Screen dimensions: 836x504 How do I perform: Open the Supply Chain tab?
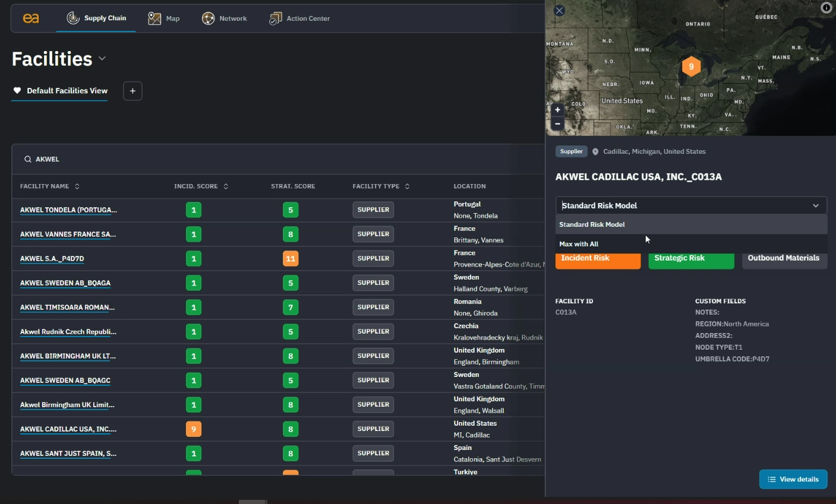pos(96,18)
